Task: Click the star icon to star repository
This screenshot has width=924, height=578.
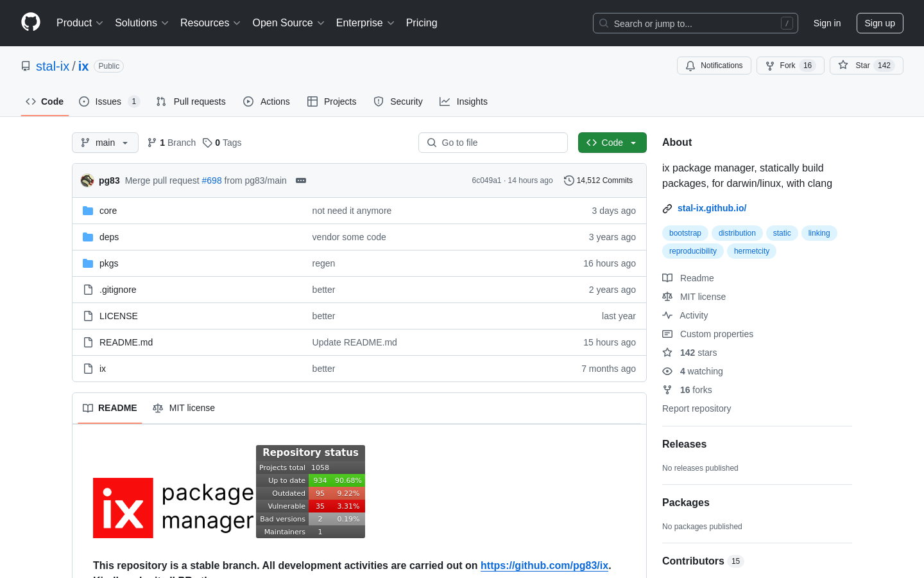Action: pyautogui.click(x=843, y=66)
